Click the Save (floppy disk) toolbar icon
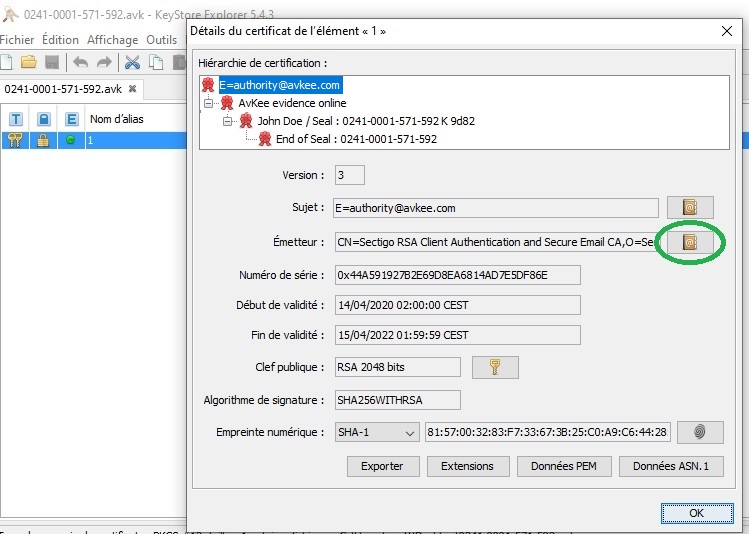Screen dimensions: 749x534 pyautogui.click(x=52, y=63)
